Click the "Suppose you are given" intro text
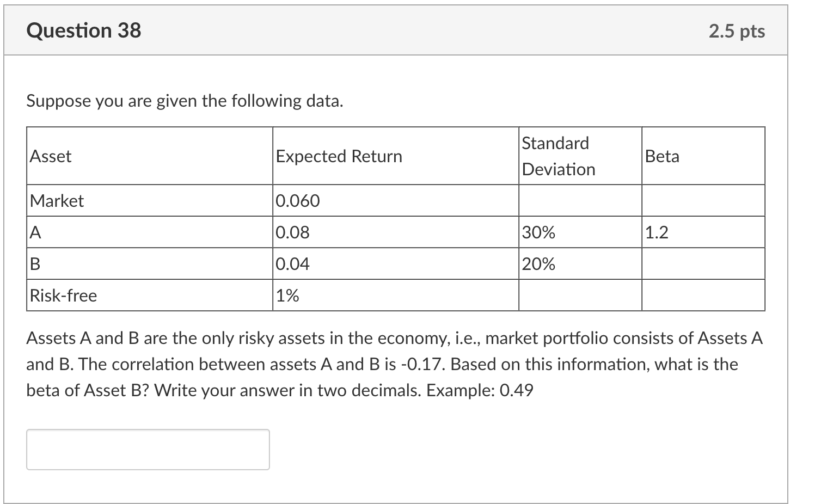 185,101
